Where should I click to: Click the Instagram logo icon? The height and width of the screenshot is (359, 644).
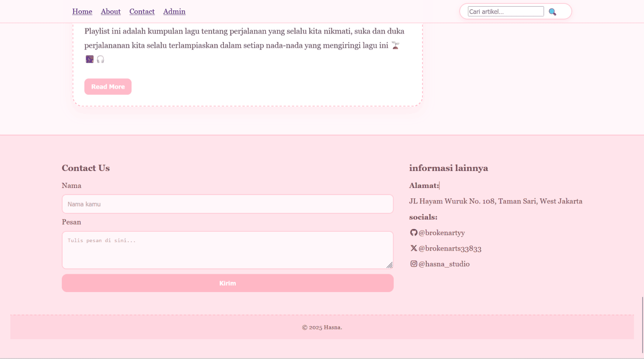[x=413, y=264]
